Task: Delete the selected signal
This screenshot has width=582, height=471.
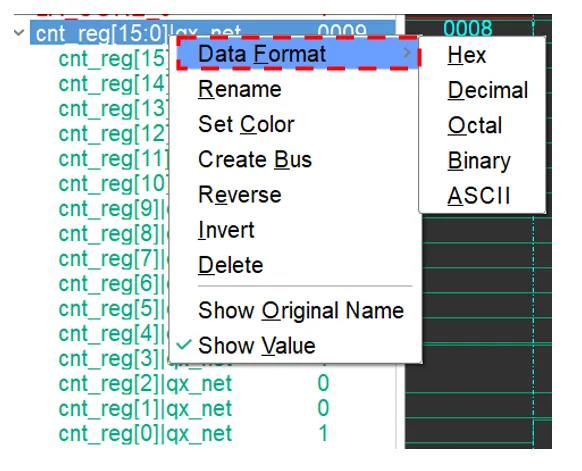Action: (x=230, y=265)
